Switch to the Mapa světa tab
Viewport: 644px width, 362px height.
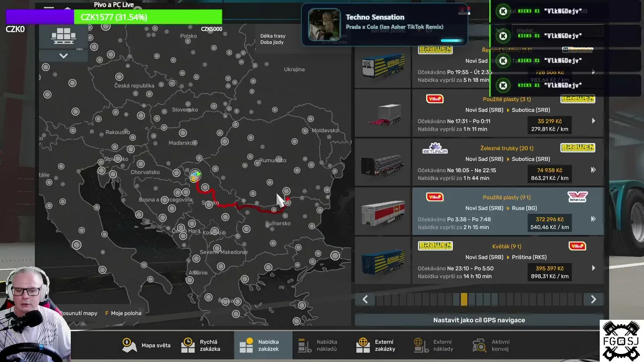pos(146,345)
